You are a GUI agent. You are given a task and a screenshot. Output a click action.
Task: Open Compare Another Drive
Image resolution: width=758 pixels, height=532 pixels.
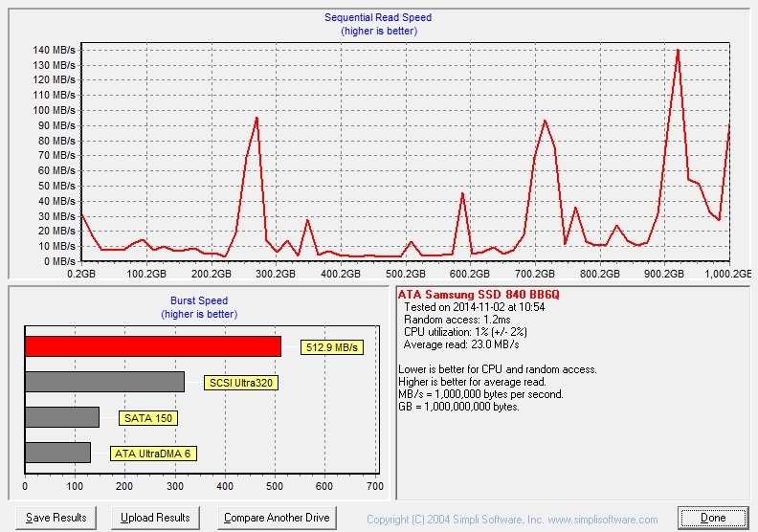pyautogui.click(x=277, y=518)
